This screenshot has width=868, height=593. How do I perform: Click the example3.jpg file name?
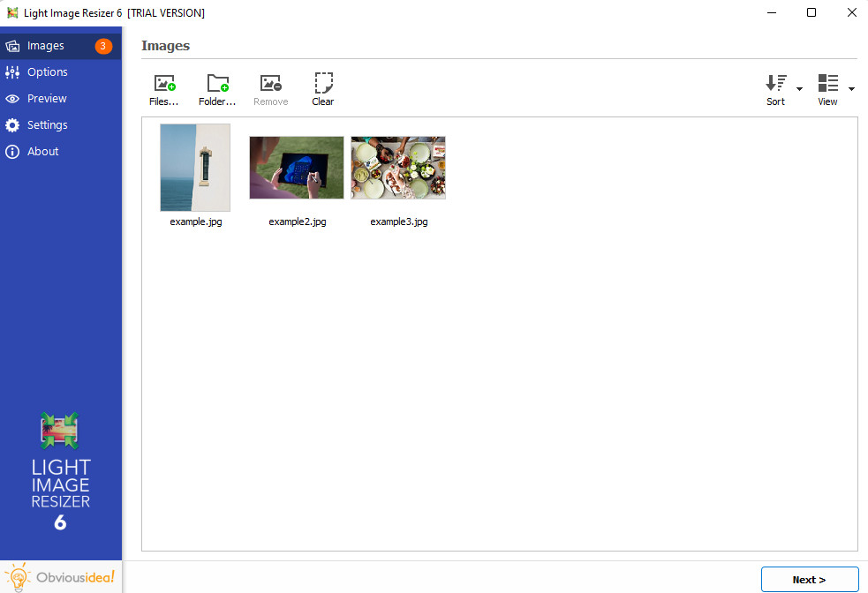click(x=399, y=221)
